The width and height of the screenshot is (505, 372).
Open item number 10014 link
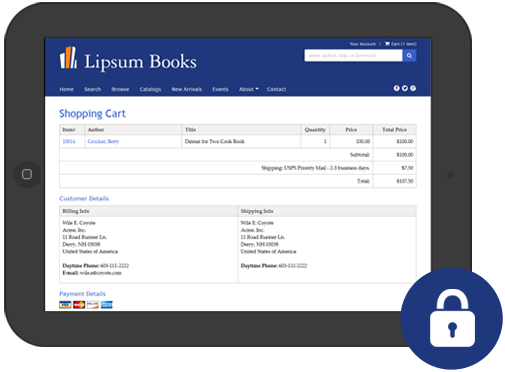(69, 141)
